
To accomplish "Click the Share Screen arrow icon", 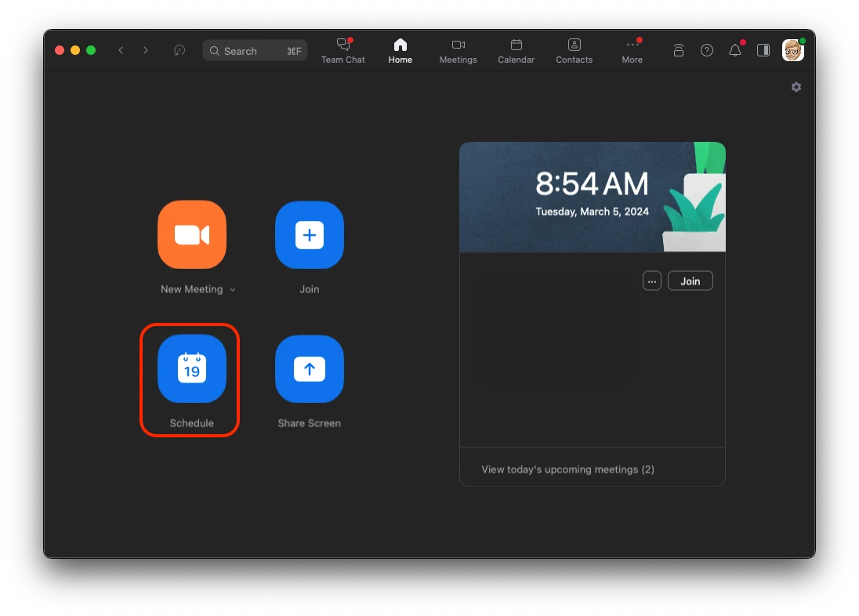I will [x=310, y=369].
